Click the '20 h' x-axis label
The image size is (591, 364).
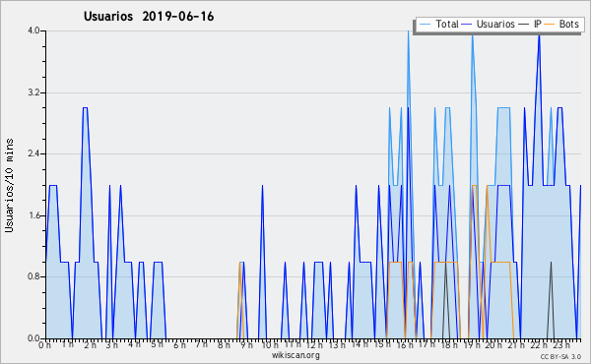(493, 345)
